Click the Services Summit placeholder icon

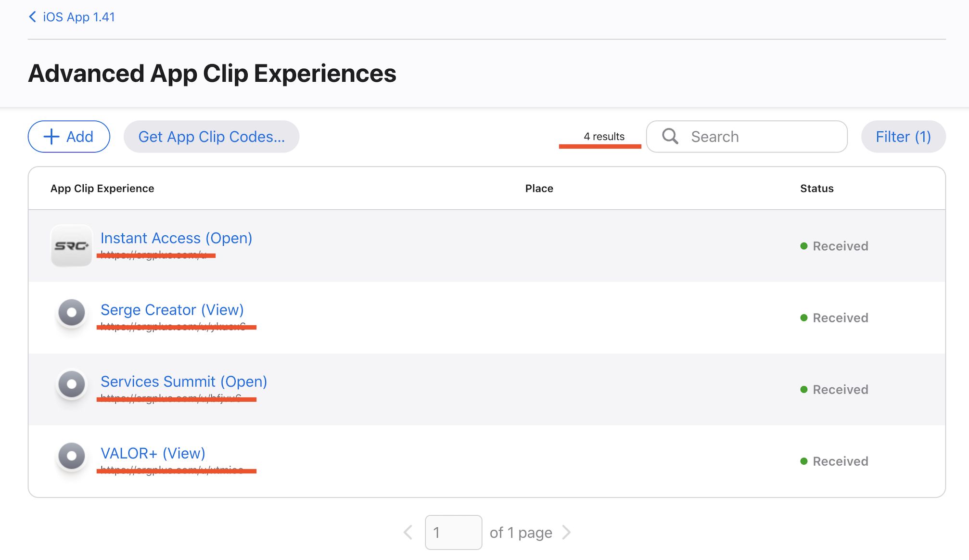point(72,384)
